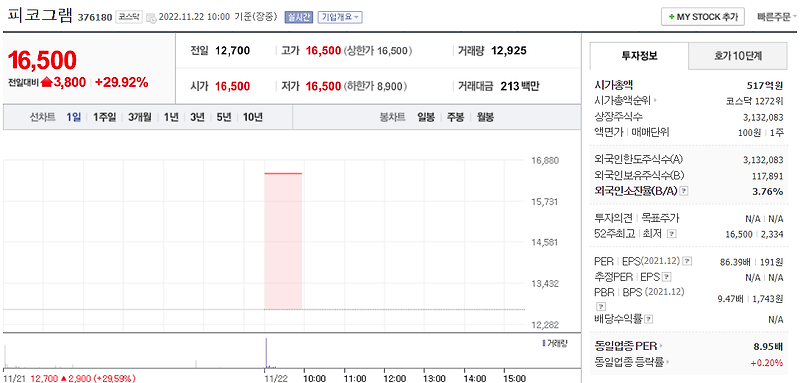This screenshot has width=800, height=383.
Task: Select the 10년 line chart period
Action: tap(253, 117)
